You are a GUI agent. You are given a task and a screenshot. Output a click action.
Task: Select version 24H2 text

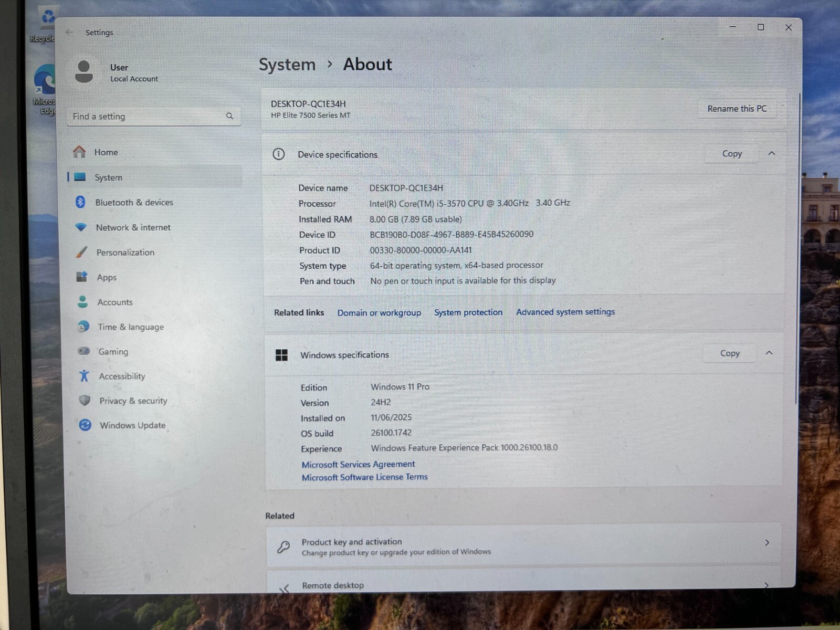click(x=381, y=402)
